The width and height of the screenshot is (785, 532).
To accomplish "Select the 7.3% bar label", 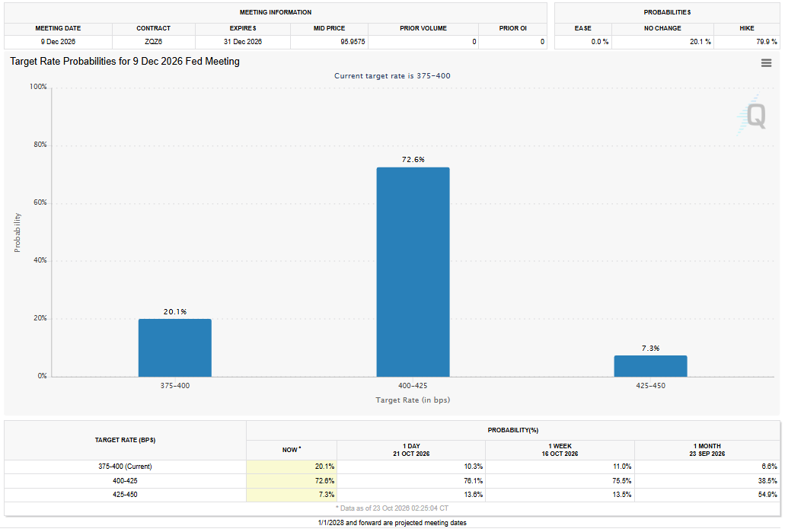I will click(650, 349).
